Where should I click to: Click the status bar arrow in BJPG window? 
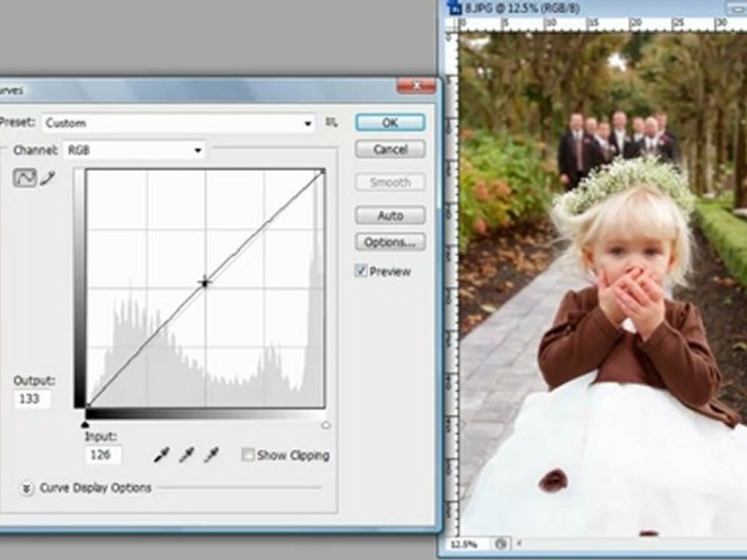click(x=519, y=544)
